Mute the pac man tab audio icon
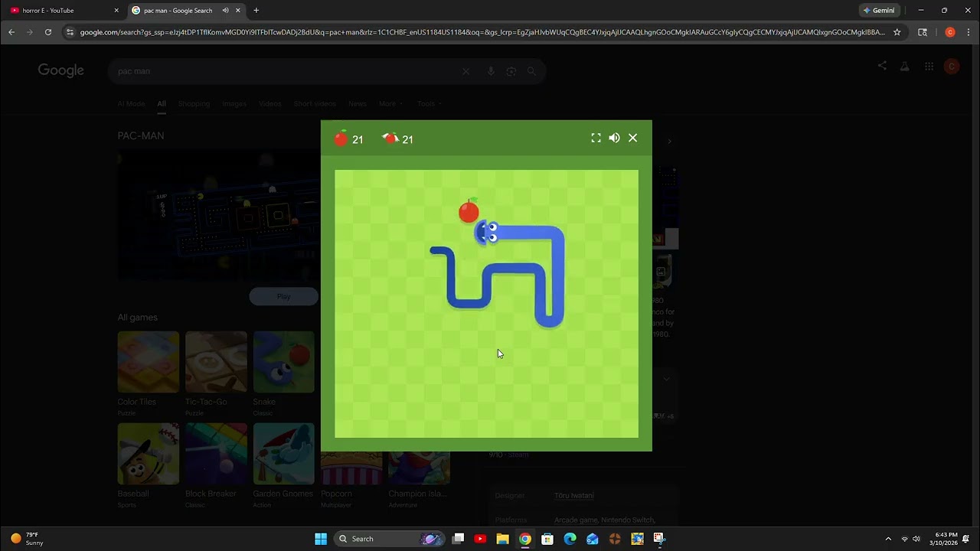This screenshot has height=551, width=980. click(x=225, y=11)
